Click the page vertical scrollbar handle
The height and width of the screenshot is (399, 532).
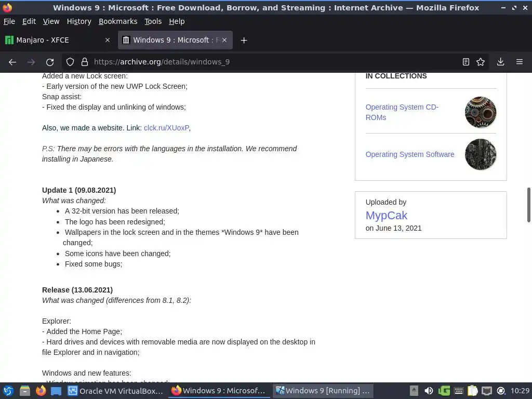(x=528, y=205)
